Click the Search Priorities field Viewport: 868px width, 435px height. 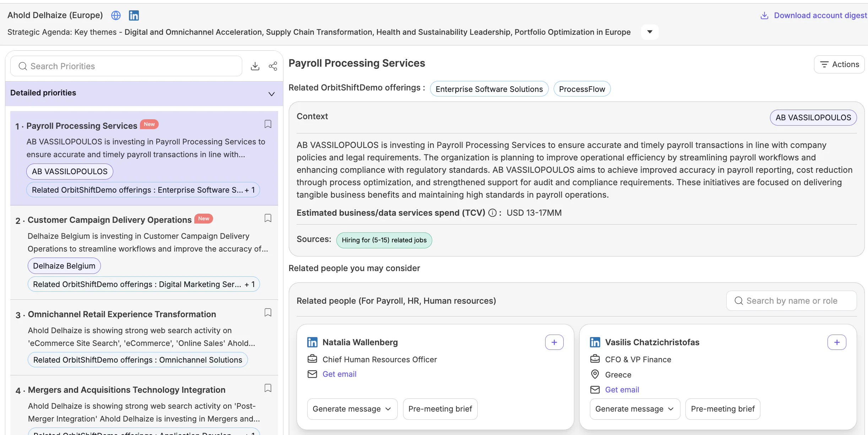(x=126, y=66)
